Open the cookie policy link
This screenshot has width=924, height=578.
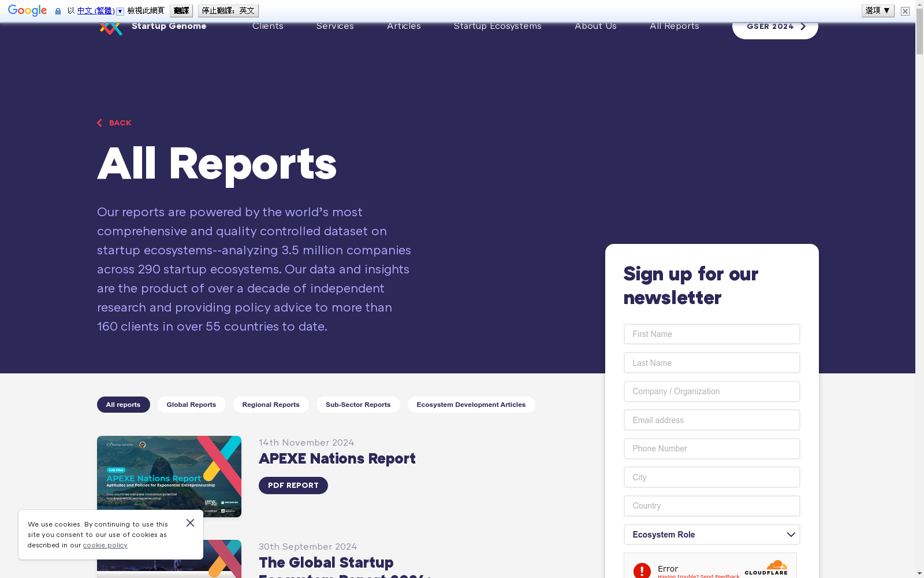pyautogui.click(x=105, y=545)
